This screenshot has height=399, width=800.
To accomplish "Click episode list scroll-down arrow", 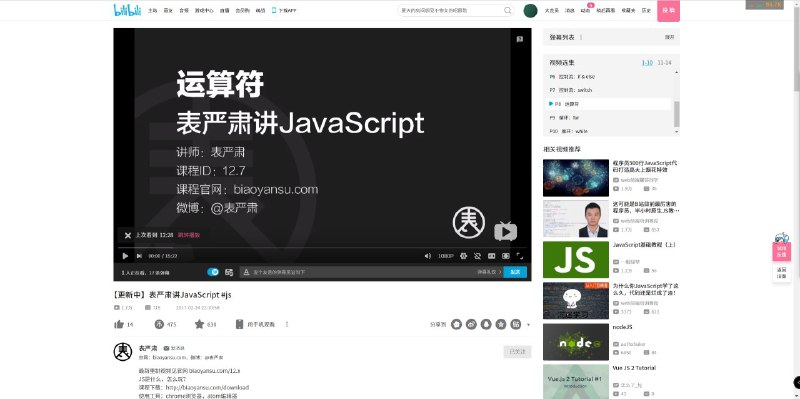I will pyautogui.click(x=677, y=131).
